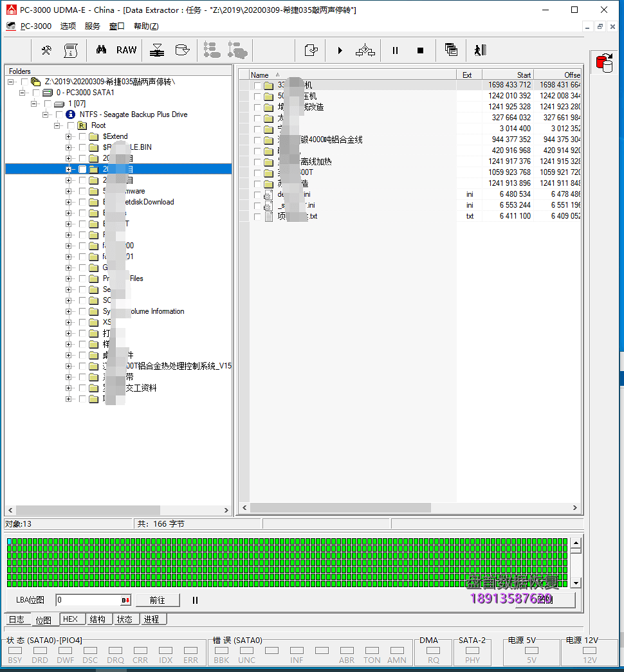Click the export document icon
624x672 pixels.
(x=311, y=51)
